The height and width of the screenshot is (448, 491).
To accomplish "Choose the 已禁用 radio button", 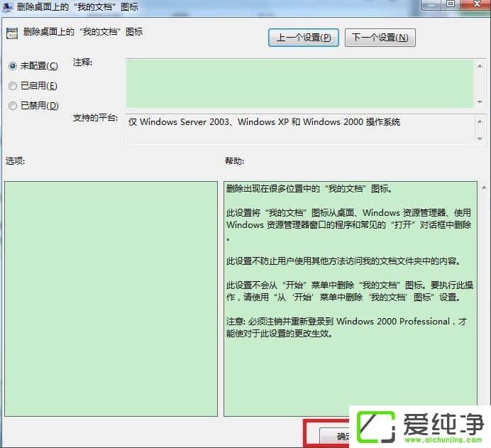I will click(x=12, y=106).
